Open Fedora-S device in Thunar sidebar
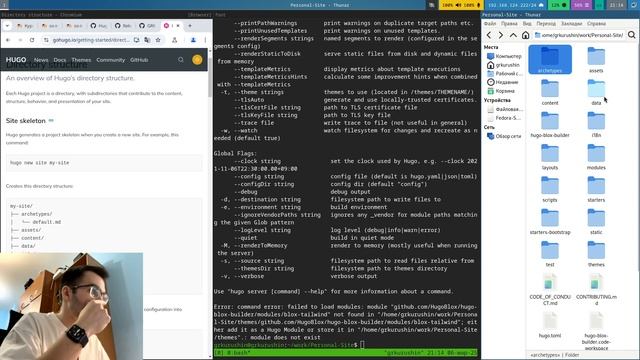 (x=504, y=118)
